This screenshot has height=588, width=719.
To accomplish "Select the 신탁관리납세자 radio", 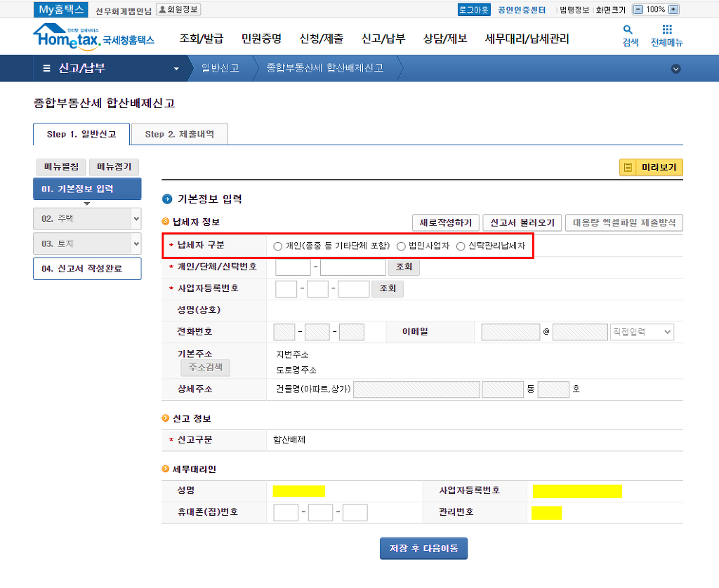I will 461,246.
